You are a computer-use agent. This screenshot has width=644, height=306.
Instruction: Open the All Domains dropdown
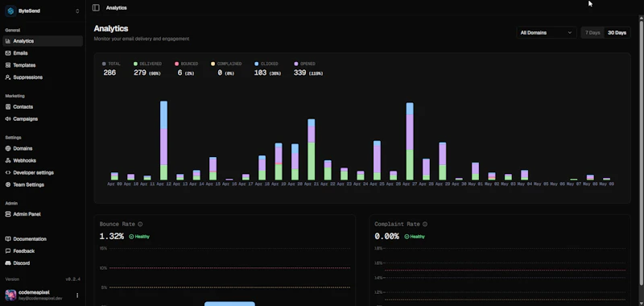[x=547, y=33]
